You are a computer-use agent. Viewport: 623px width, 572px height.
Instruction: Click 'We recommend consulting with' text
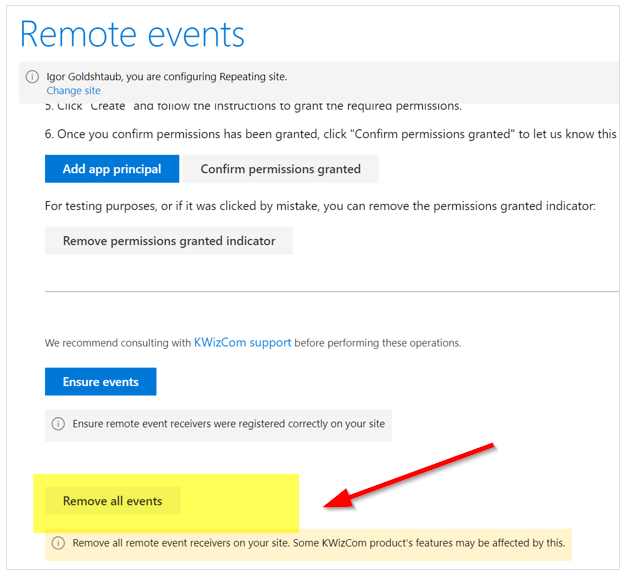tap(118, 343)
